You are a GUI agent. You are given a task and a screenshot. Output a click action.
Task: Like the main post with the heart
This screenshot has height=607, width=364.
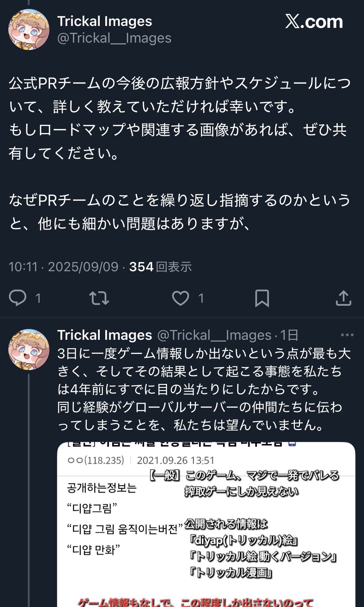point(181,298)
